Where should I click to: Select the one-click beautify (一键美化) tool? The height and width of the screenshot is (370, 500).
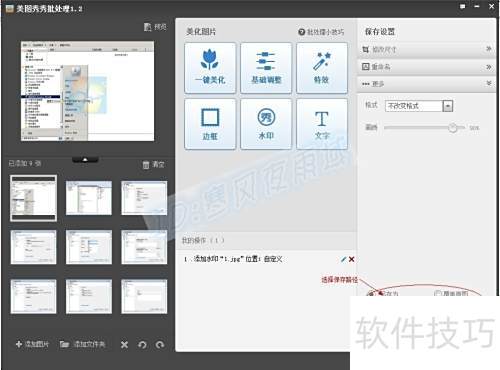210,68
